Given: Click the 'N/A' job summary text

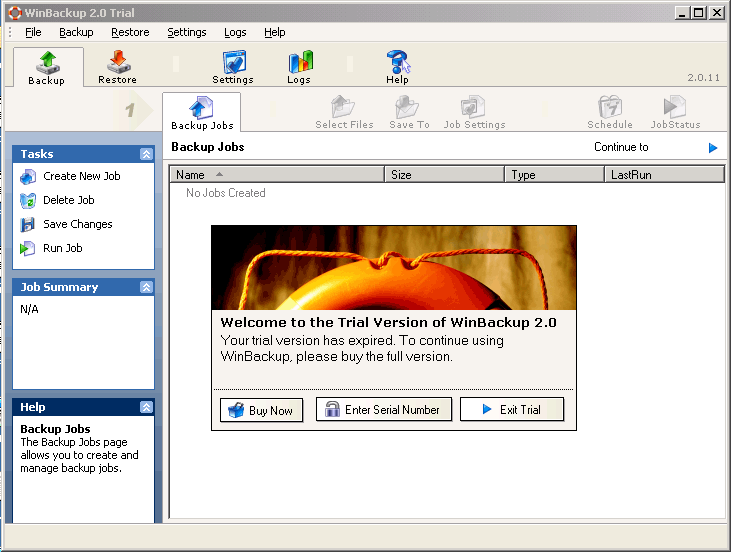Looking at the screenshot, I should (29, 310).
